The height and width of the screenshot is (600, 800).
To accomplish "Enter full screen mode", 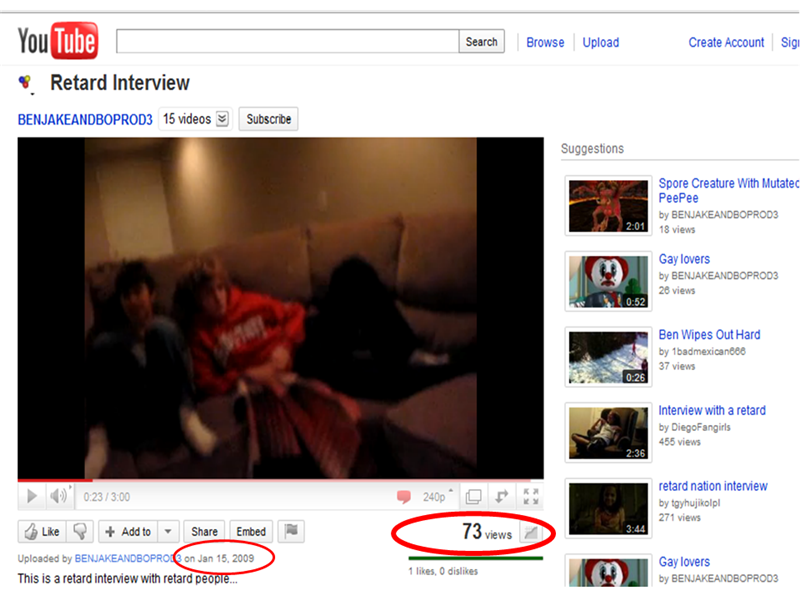I will (x=531, y=496).
